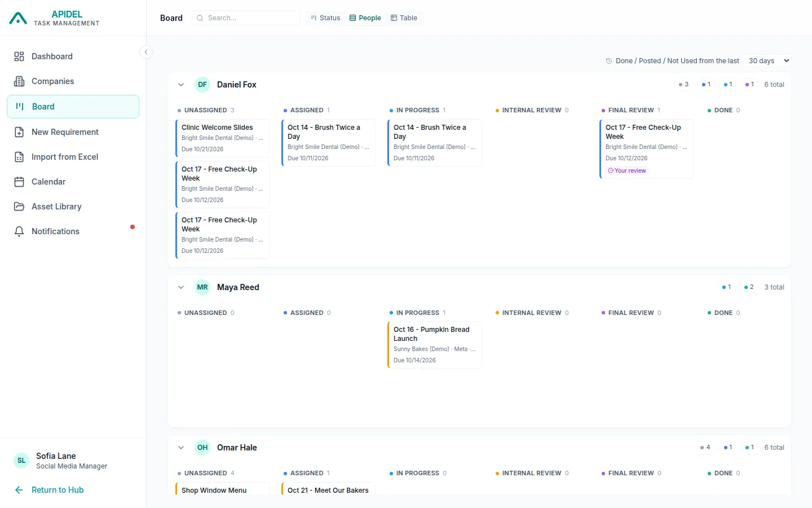Open the Dashboard page
812x508 pixels.
[73, 56]
